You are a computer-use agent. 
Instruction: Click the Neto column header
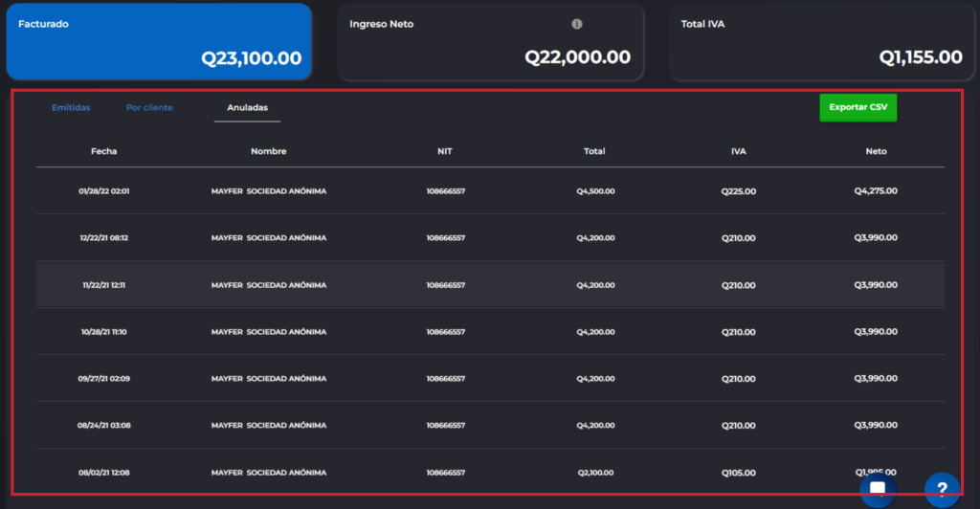(x=876, y=151)
